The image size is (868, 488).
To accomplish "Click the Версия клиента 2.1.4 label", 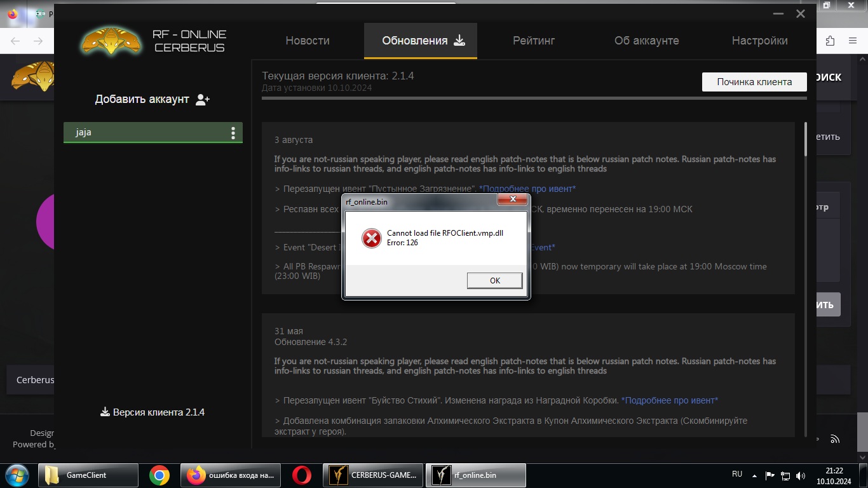I will tap(159, 412).
